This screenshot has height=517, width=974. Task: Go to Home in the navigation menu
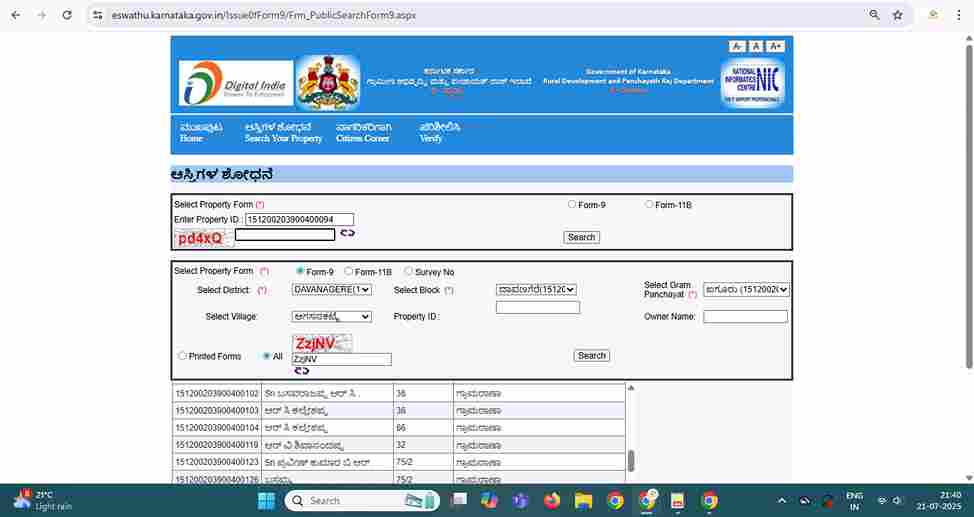click(201, 133)
